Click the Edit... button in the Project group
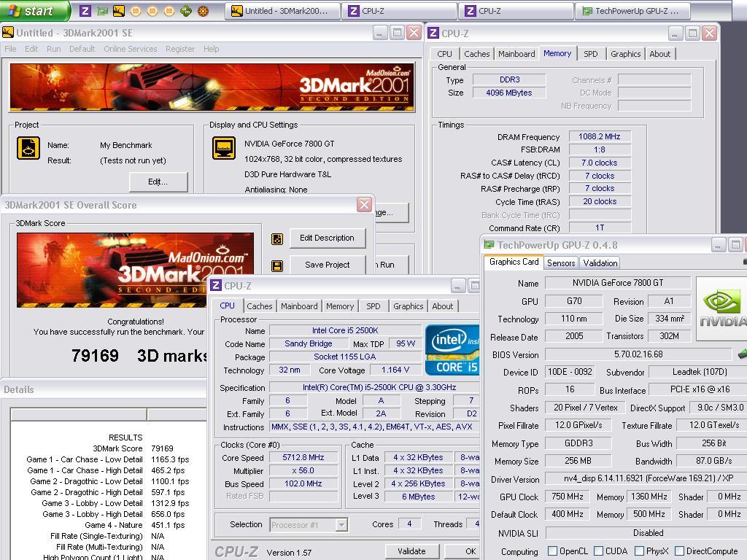 coord(158,182)
